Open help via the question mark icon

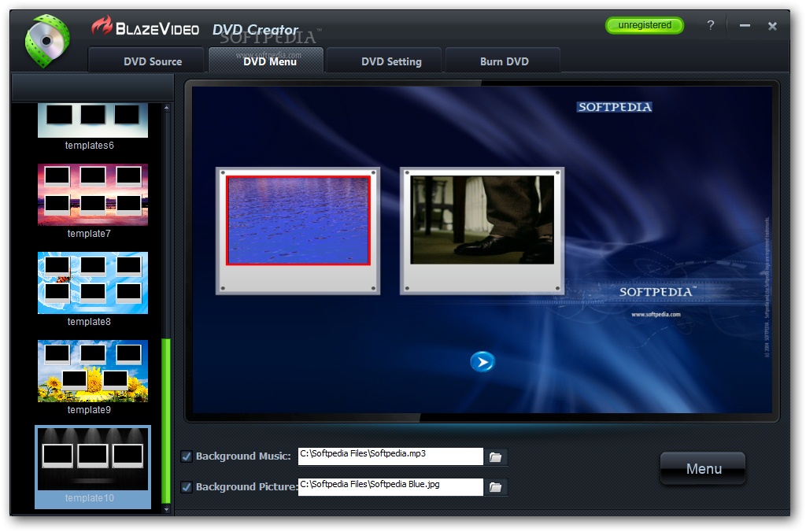[x=711, y=25]
